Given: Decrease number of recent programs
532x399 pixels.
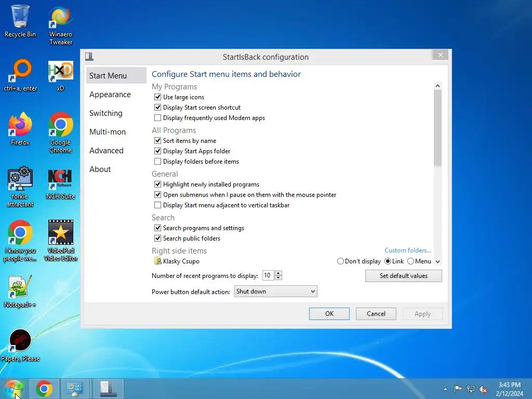Looking at the screenshot, I should tap(278, 277).
